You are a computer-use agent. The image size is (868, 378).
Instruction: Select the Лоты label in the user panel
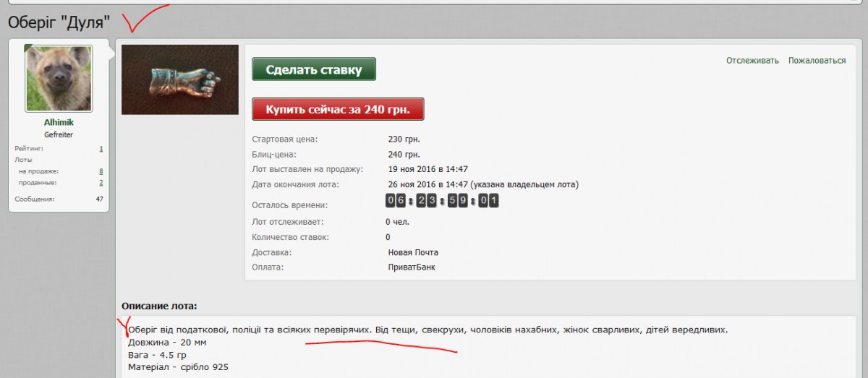(x=22, y=160)
